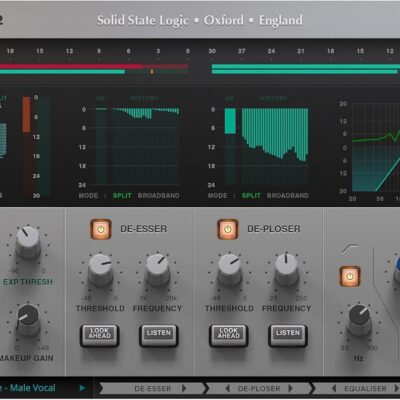The image size is (400, 400).
Task: Click the MAKEUP GAIN knob
Action: click(x=28, y=319)
